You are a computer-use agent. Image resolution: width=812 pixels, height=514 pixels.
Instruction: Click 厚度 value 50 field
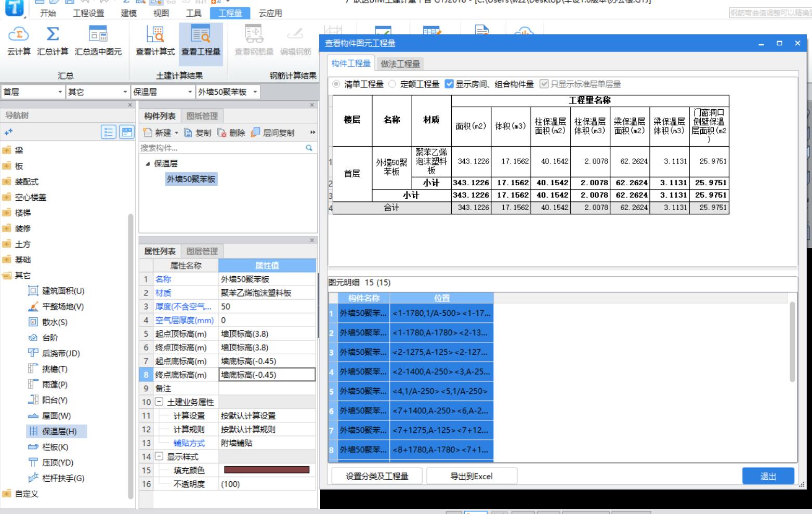pos(267,306)
